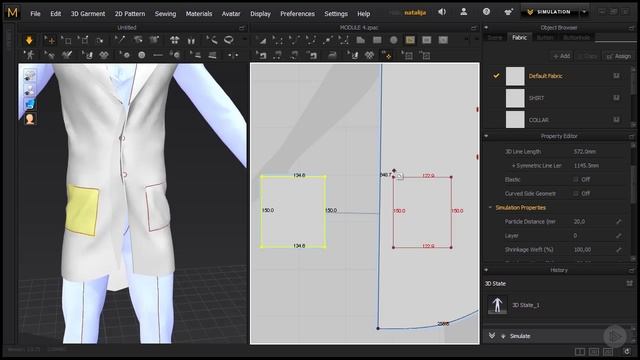The width and height of the screenshot is (640, 360).
Task: Click the natalija username link
Action: tap(415, 12)
